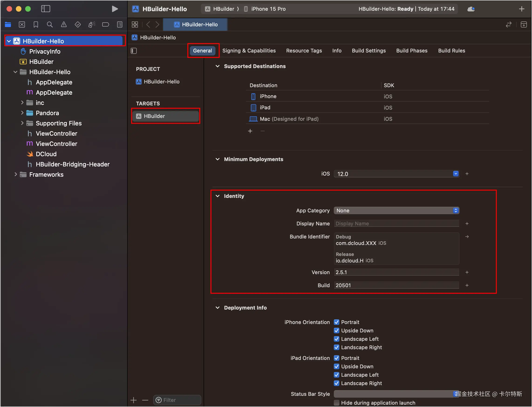Add a supported destination with plus button
This screenshot has width=532, height=407.
click(x=250, y=131)
